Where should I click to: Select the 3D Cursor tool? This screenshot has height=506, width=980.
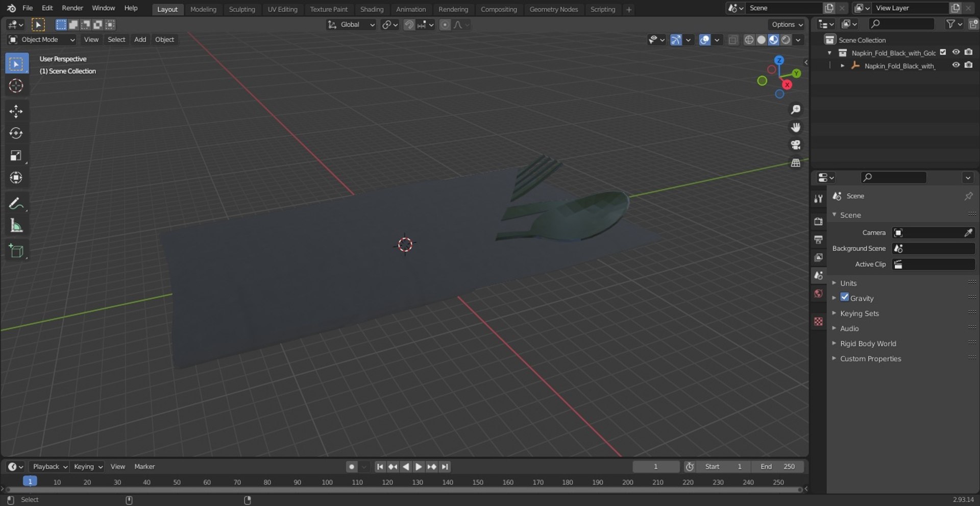coord(16,86)
